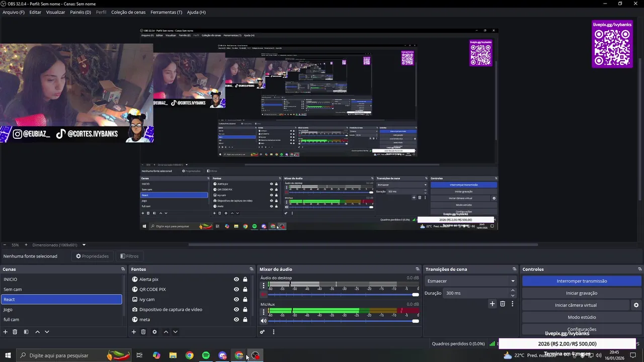Open the Propriedades button above the docks
The image size is (644, 362).
(92, 256)
